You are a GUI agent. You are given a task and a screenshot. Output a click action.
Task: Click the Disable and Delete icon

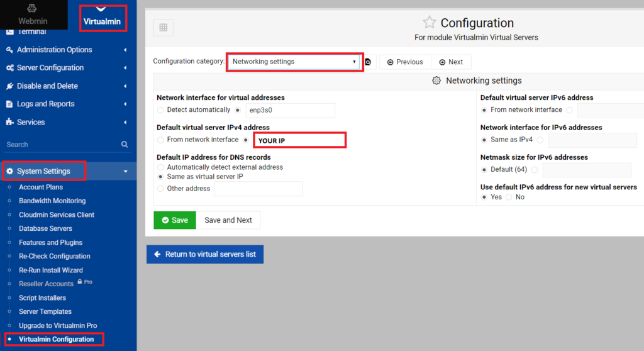pos(10,86)
